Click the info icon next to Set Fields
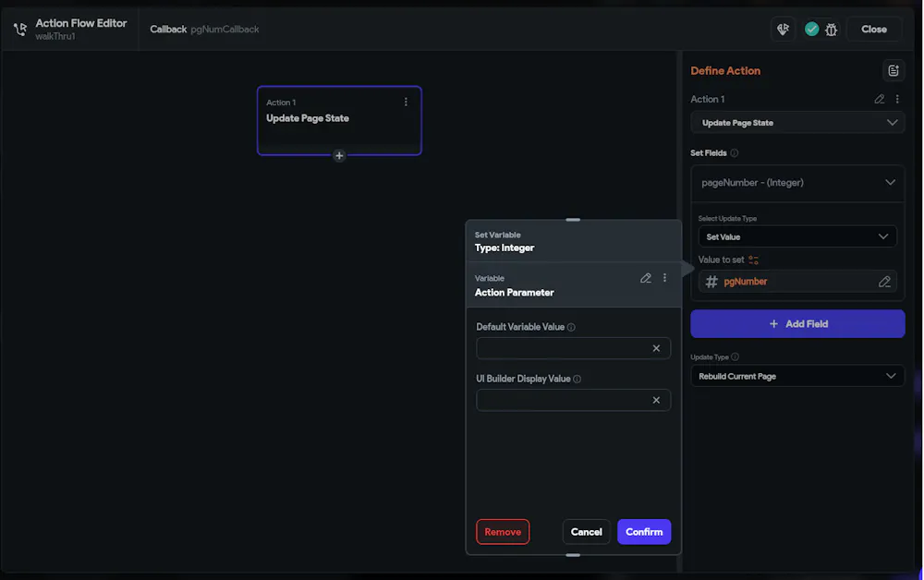The image size is (924, 580). click(735, 153)
